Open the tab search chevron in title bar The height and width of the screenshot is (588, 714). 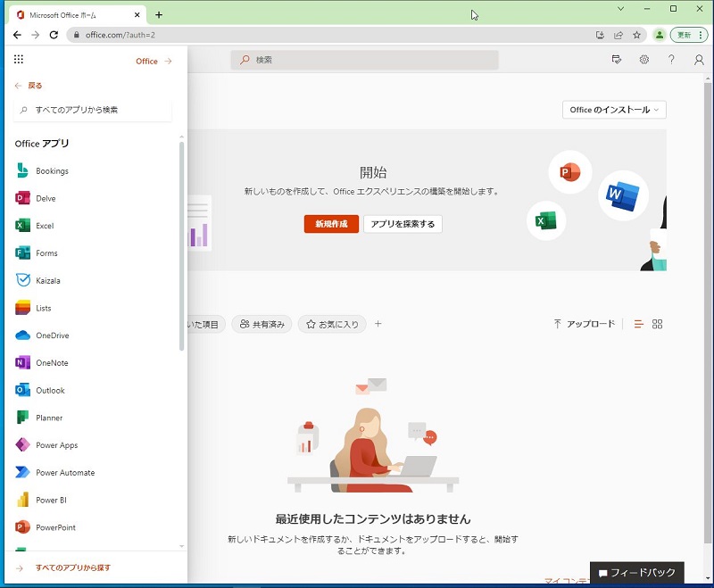(620, 9)
